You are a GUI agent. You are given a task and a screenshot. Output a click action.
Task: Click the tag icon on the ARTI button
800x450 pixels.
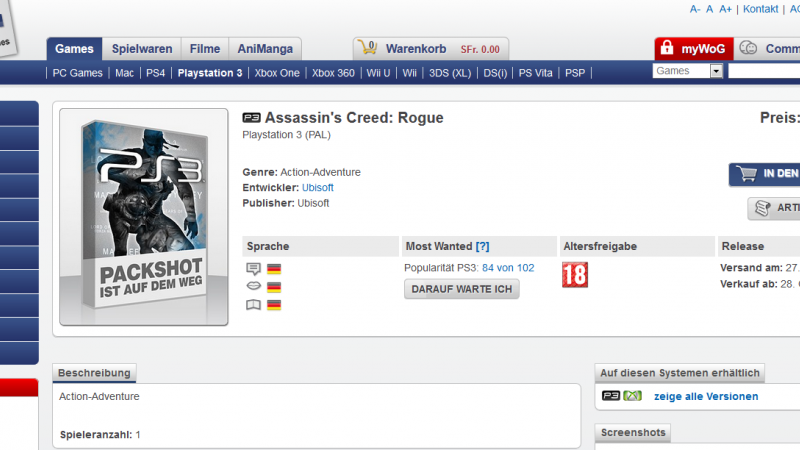click(x=763, y=208)
